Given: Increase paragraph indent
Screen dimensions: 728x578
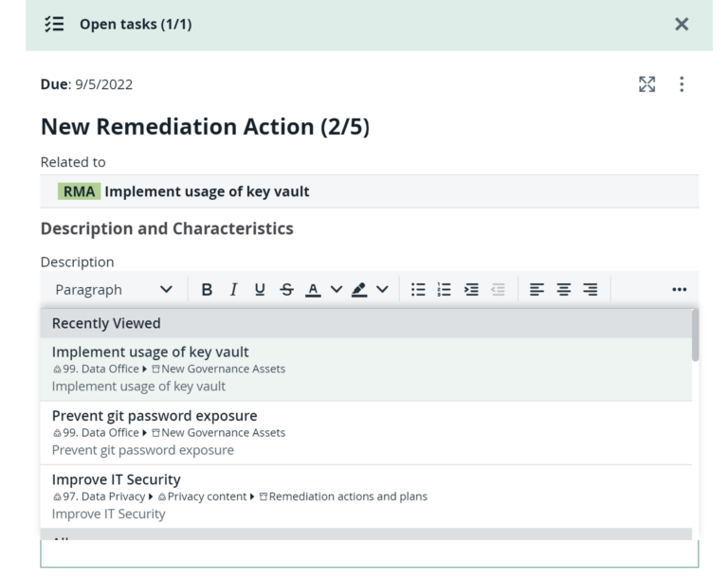Looking at the screenshot, I should tap(471, 290).
